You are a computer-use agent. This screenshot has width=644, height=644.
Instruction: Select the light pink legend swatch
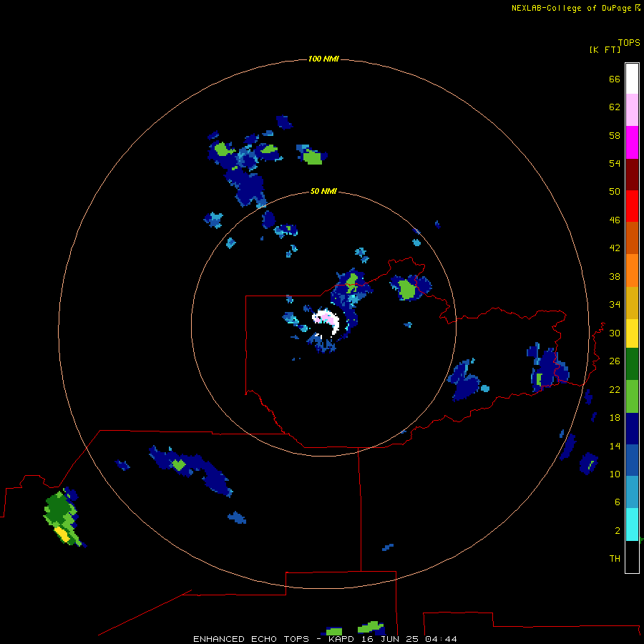pyautogui.click(x=632, y=110)
